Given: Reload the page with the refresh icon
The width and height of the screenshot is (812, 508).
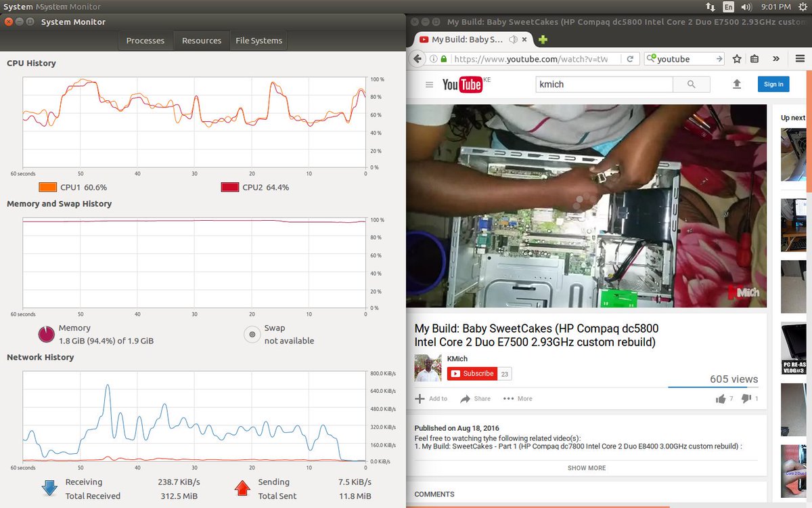Looking at the screenshot, I should (630, 59).
